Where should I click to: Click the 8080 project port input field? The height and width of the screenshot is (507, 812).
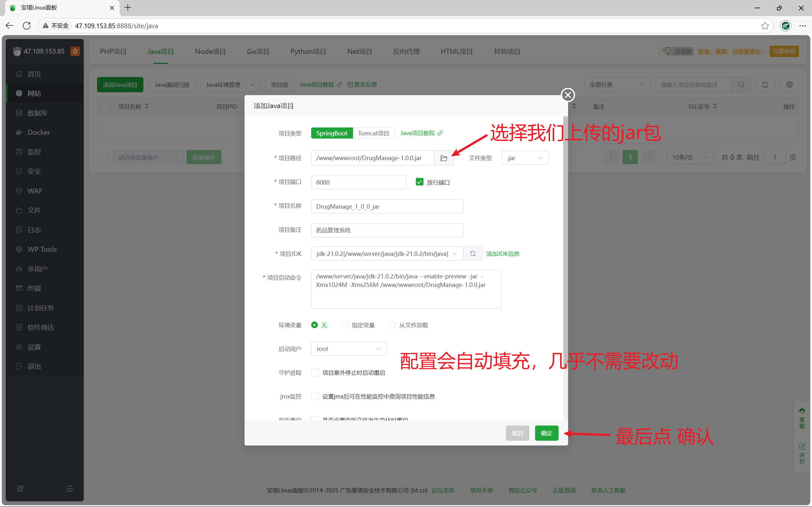[358, 182]
